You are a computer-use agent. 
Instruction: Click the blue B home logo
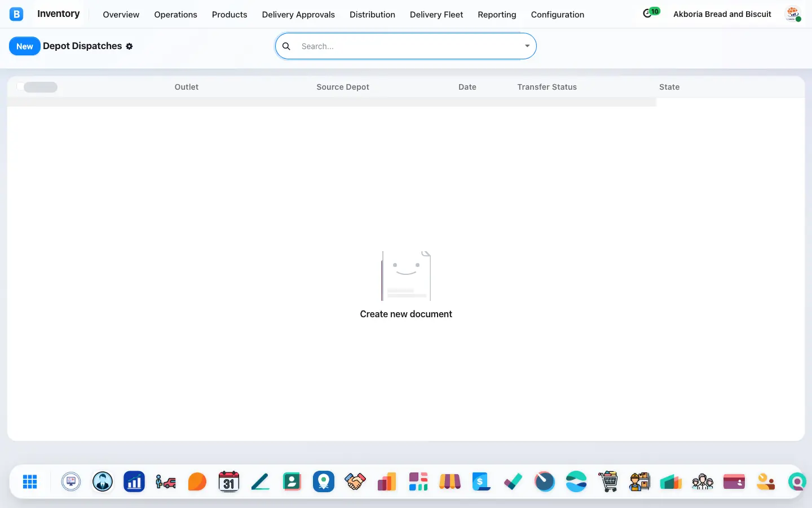tap(16, 14)
